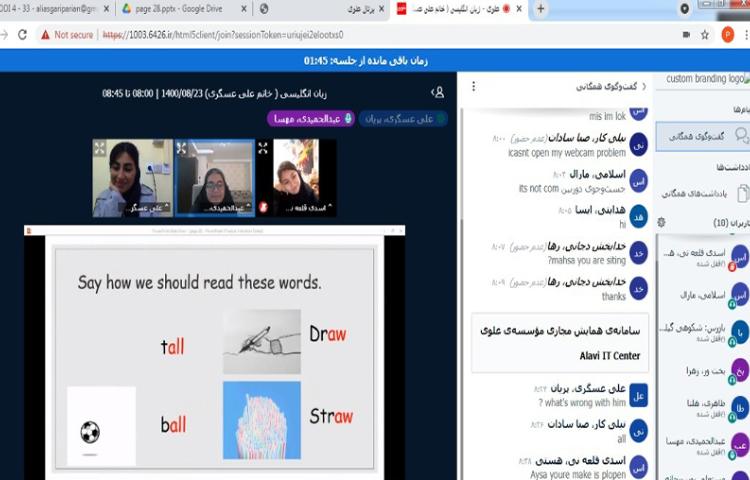Click the word 'Draw' on the slide
Image resolution: width=750 pixels, height=480 pixels.
(328, 334)
